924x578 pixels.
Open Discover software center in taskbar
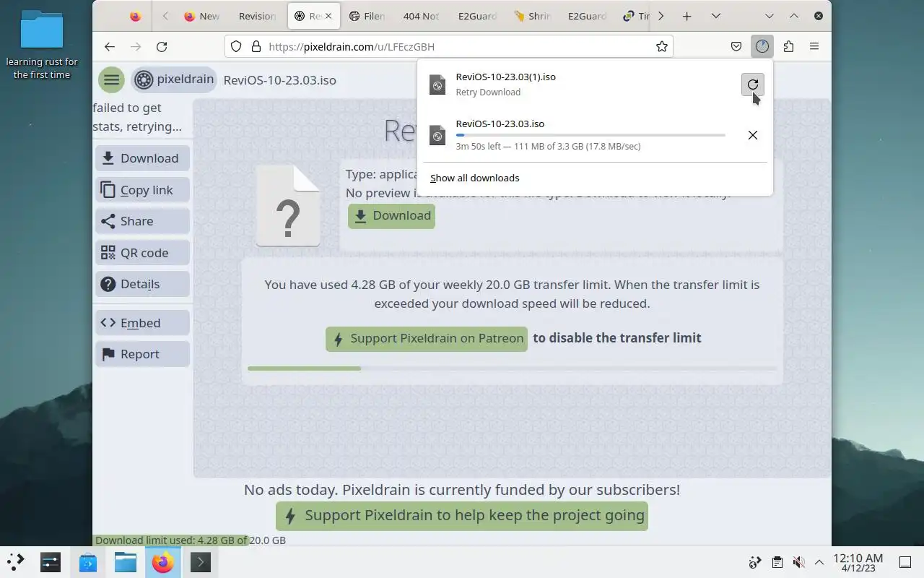pos(88,561)
